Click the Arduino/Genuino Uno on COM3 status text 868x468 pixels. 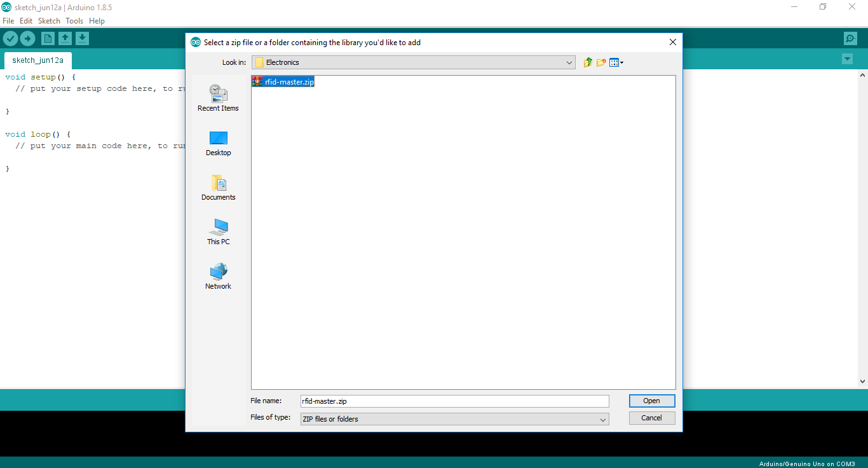point(807,464)
